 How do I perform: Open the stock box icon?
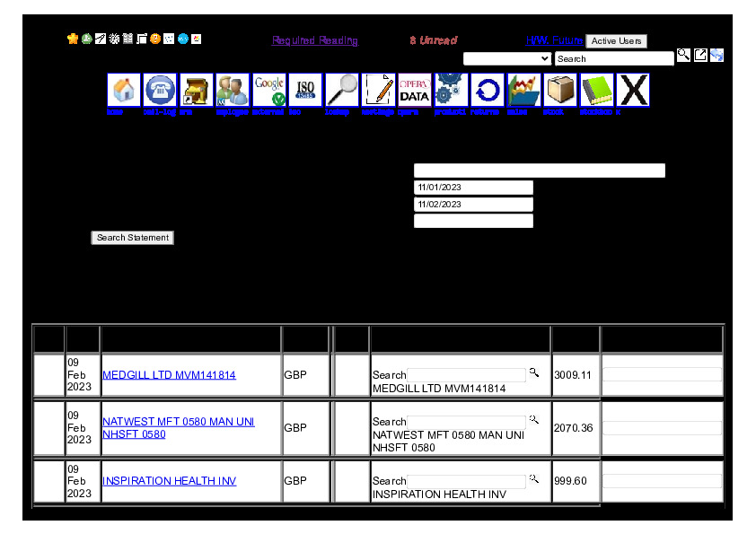[x=560, y=91]
